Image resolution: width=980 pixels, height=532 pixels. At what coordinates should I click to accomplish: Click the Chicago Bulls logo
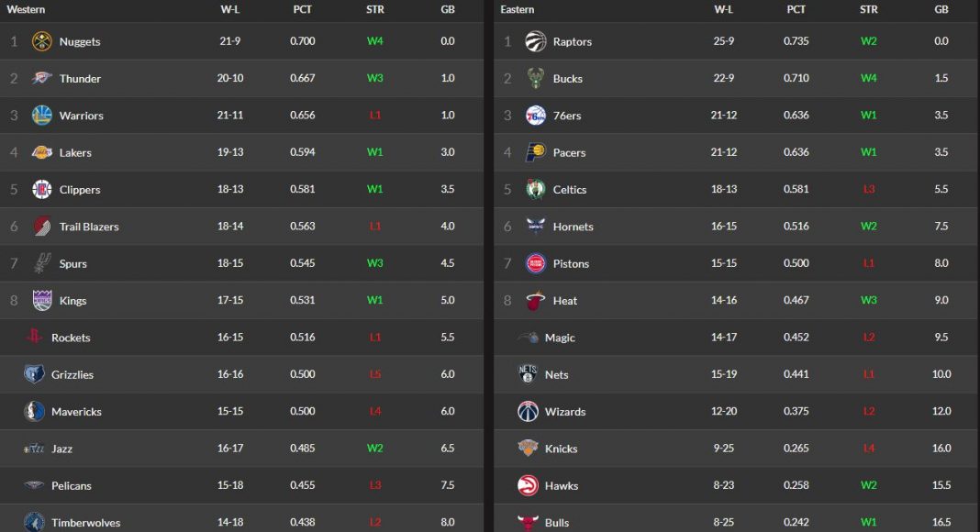(x=528, y=522)
